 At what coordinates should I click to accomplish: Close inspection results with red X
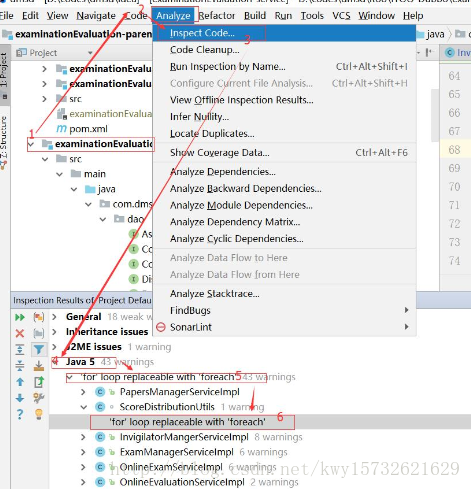(20, 333)
